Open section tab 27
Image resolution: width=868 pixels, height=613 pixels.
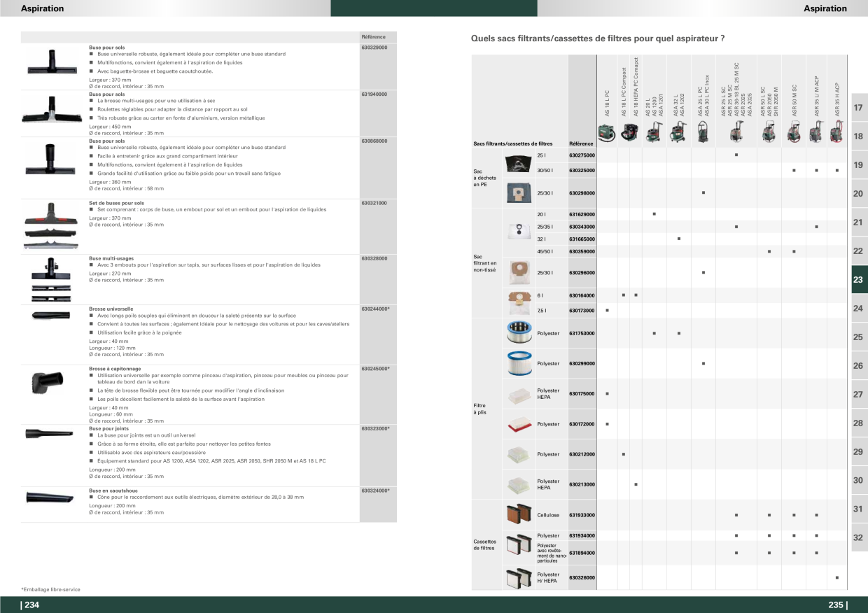(858, 395)
